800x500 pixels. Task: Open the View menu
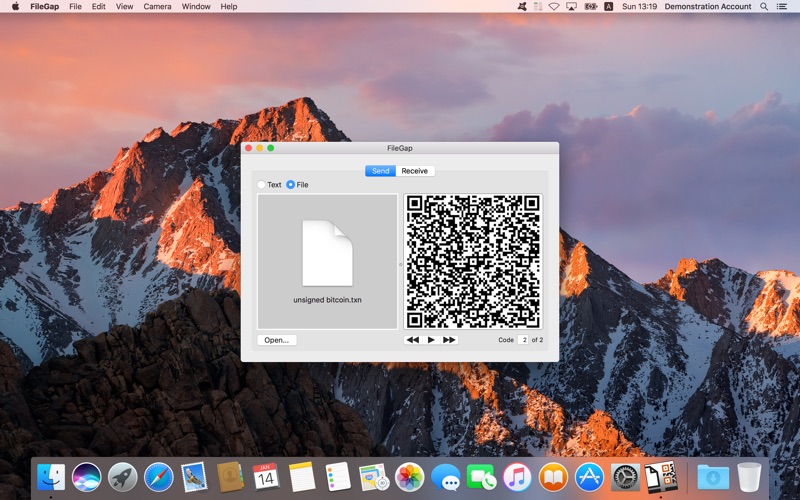click(x=124, y=7)
